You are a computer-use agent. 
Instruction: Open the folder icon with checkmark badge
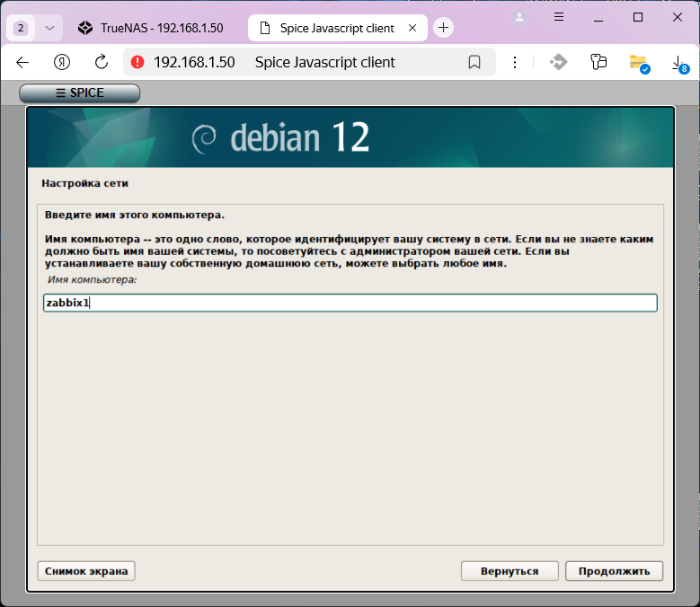639,63
